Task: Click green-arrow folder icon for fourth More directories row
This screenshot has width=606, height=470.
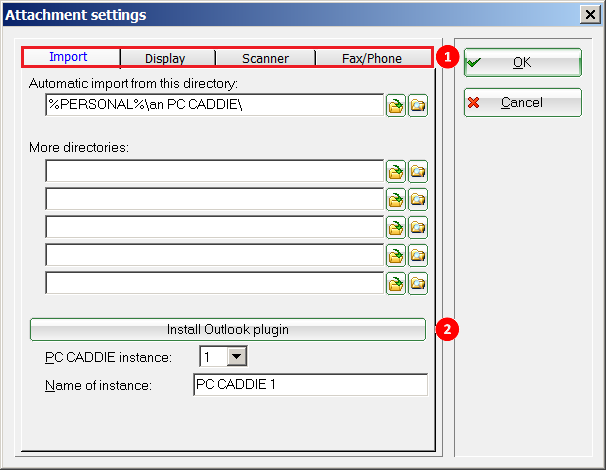Action: [396, 255]
